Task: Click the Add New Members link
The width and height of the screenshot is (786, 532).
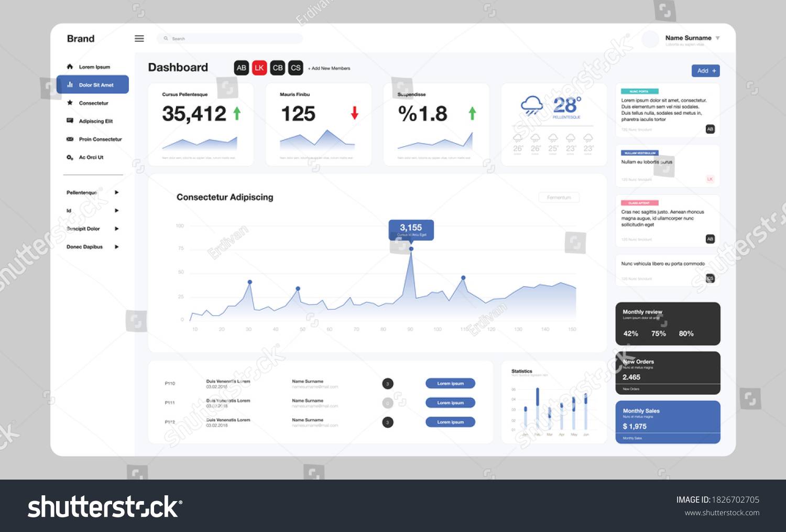Action: coord(329,69)
